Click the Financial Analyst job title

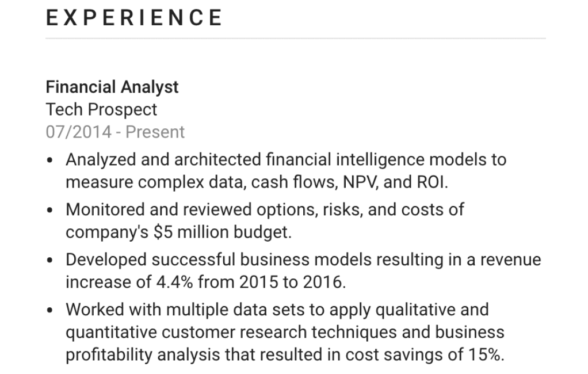[x=112, y=87]
